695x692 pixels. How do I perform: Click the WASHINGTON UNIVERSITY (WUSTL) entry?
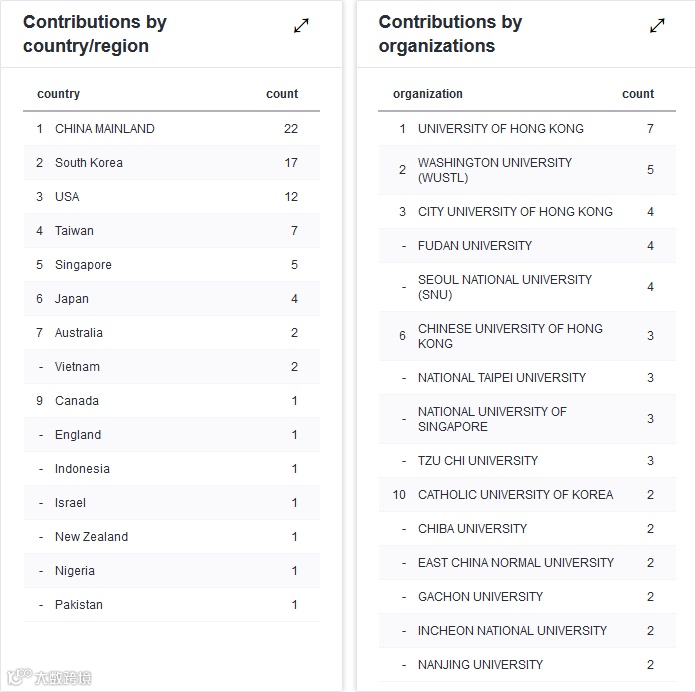[495, 170]
